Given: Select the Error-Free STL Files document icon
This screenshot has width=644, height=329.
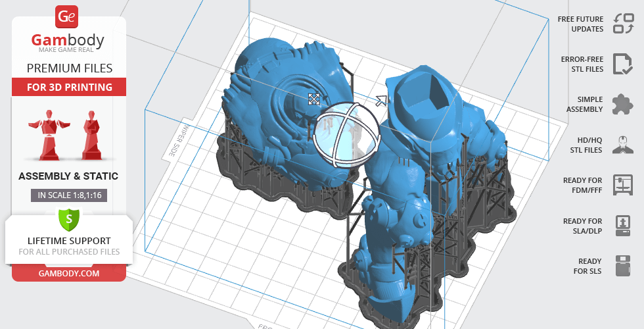Looking at the screenshot, I should 622,64.
